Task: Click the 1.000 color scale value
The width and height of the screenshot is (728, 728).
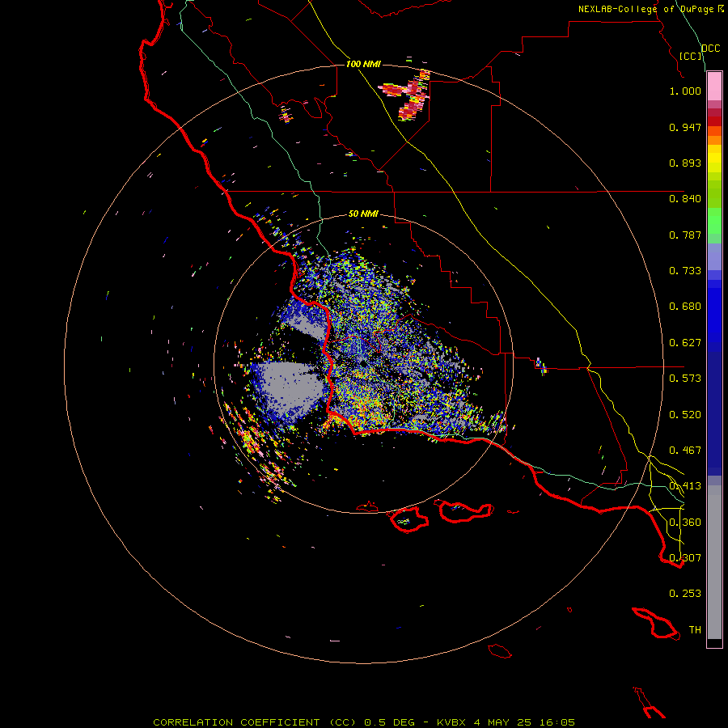Action: pos(685,91)
